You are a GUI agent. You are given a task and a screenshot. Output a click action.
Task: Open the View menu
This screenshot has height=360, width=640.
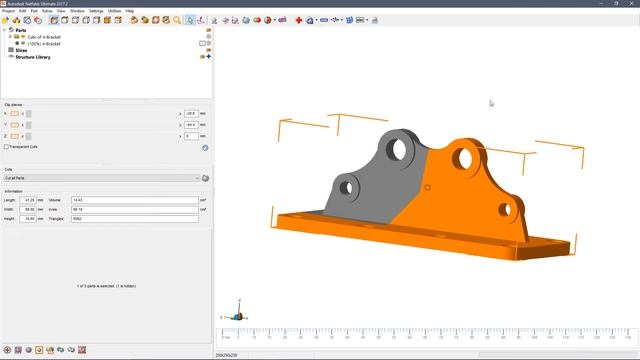coord(61,11)
